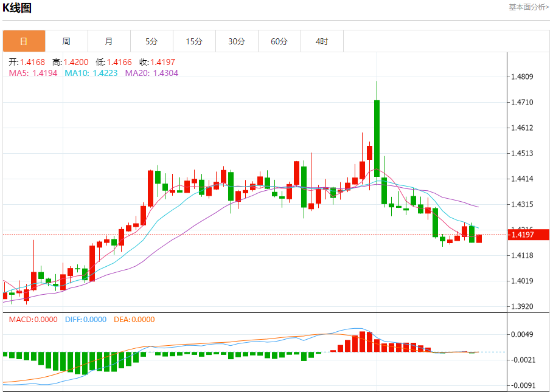Click the DEA:0.0000 label
The image size is (553, 392).
(x=134, y=320)
